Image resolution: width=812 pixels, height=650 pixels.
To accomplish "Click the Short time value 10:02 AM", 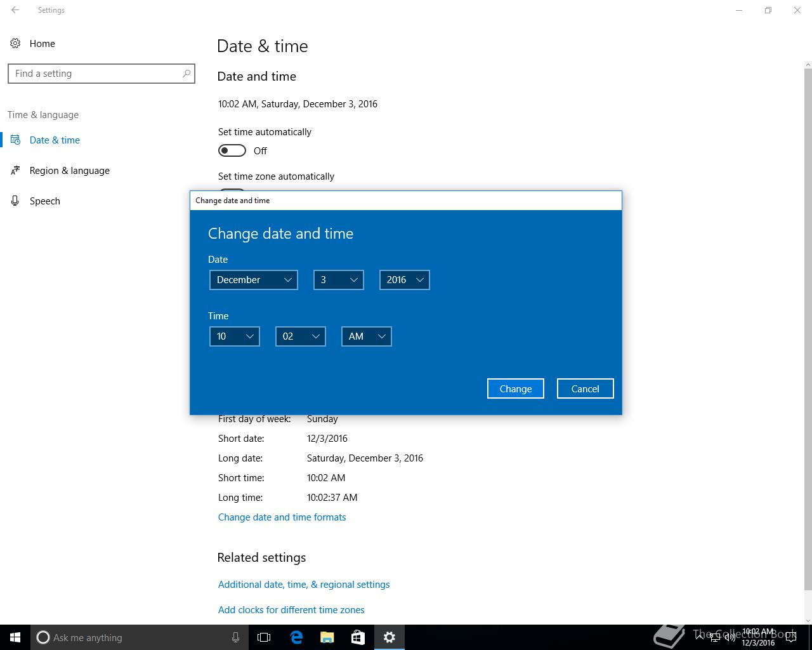I will (326, 477).
